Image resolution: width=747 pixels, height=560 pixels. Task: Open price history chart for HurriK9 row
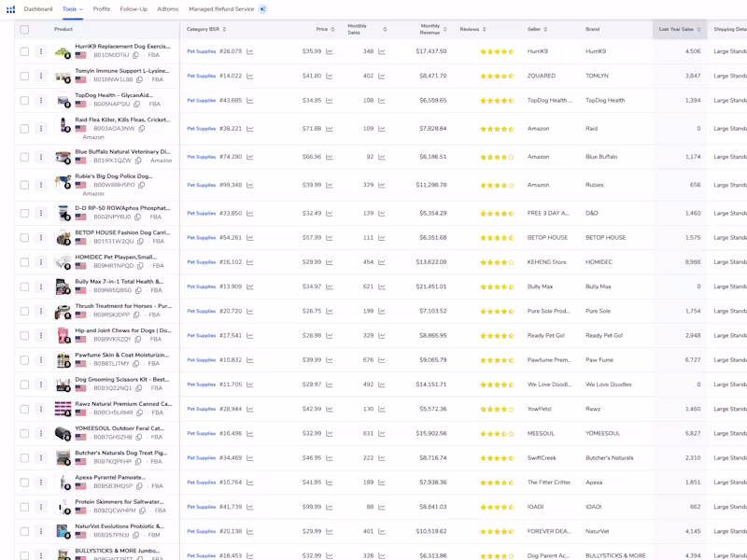click(x=330, y=51)
